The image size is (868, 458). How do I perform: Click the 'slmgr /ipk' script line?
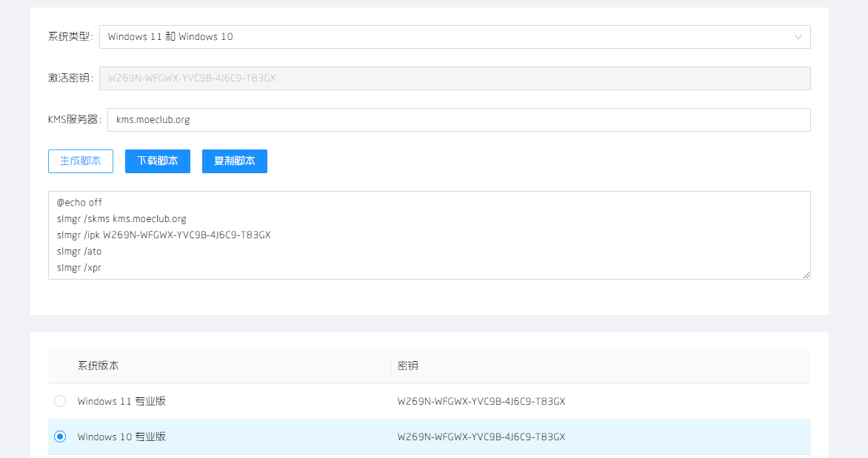164,235
